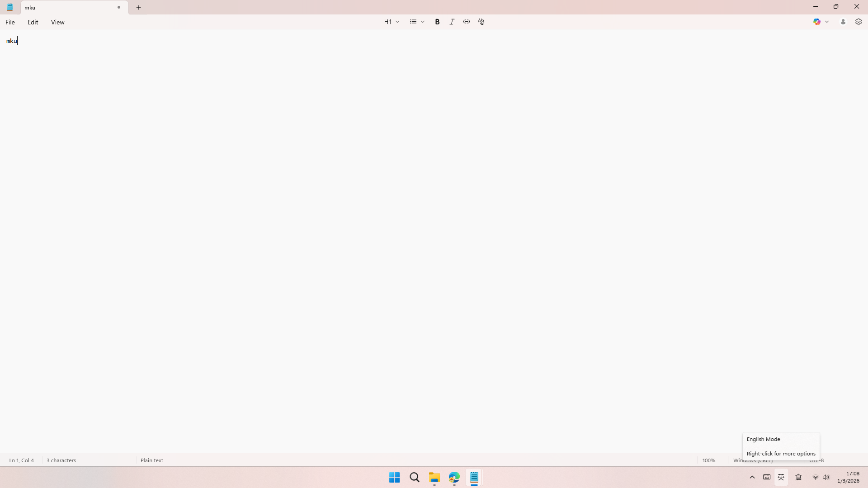Click the Notepad taskbar icon
The height and width of the screenshot is (488, 868).
click(474, 478)
